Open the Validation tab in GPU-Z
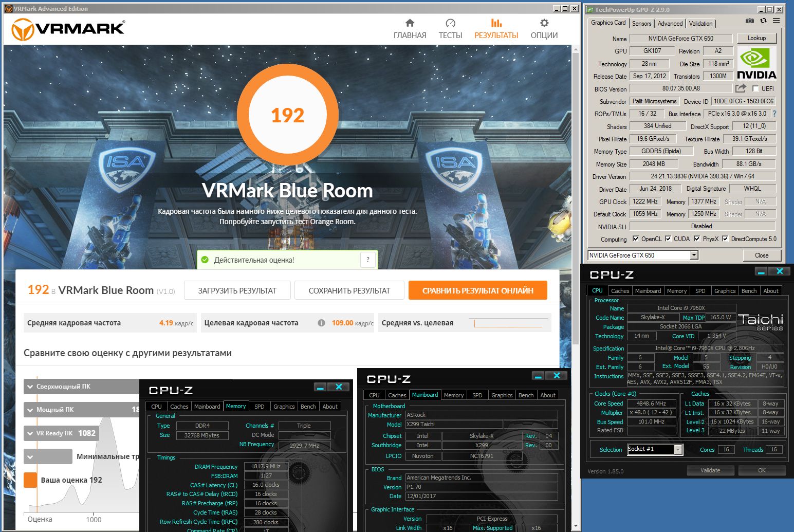 coord(700,23)
